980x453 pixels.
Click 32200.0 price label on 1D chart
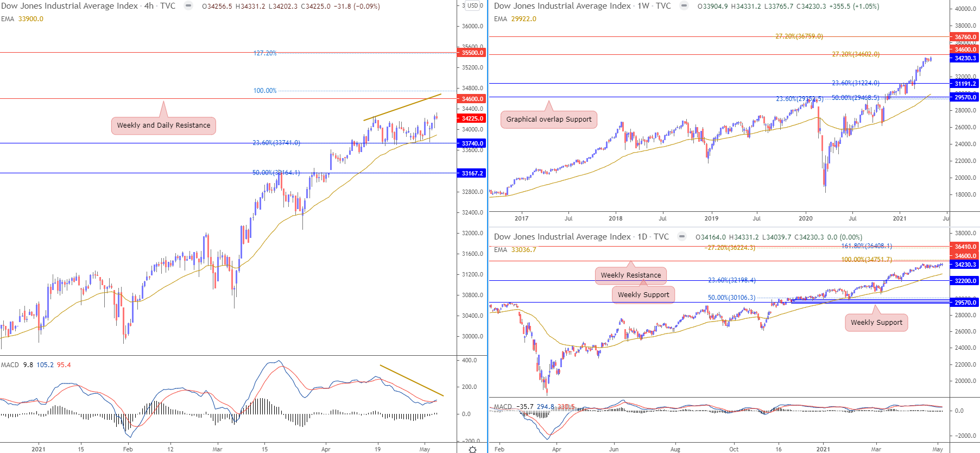965,281
